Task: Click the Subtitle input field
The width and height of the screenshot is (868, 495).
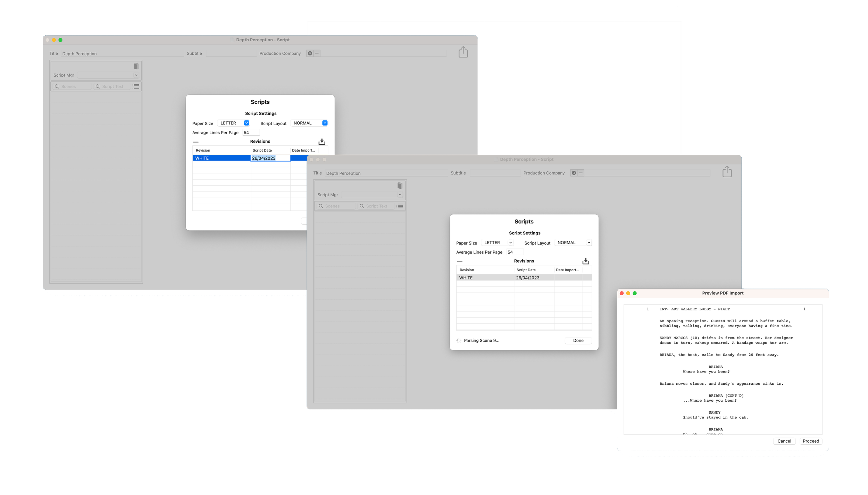Action: (x=495, y=173)
